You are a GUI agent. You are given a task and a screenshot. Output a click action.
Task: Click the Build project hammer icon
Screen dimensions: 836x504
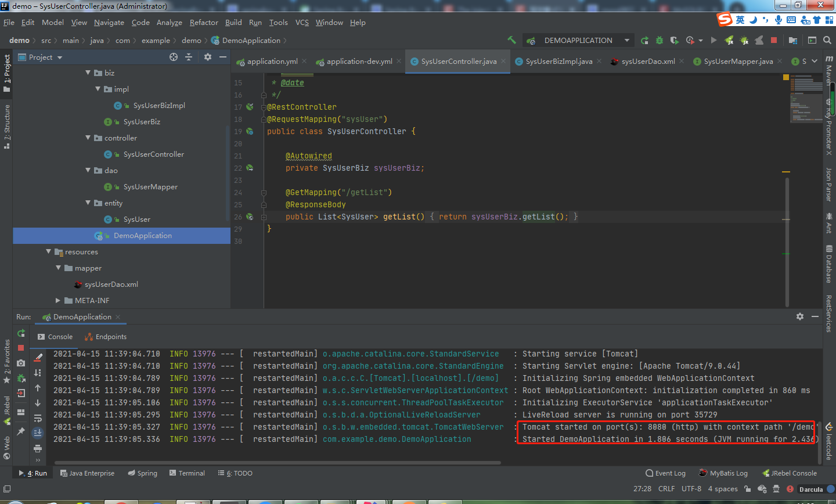click(511, 40)
